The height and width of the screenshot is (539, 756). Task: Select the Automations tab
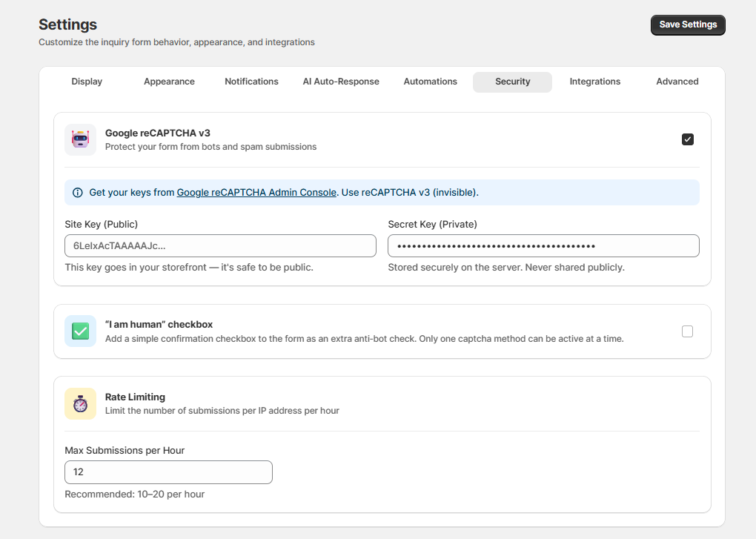(x=430, y=82)
